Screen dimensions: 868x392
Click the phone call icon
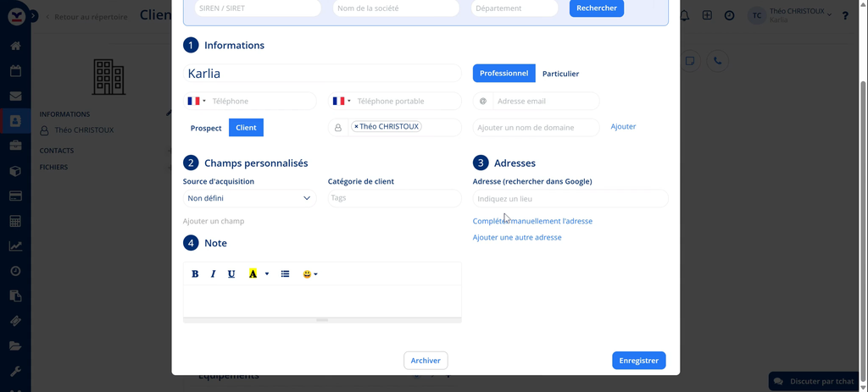point(717,61)
